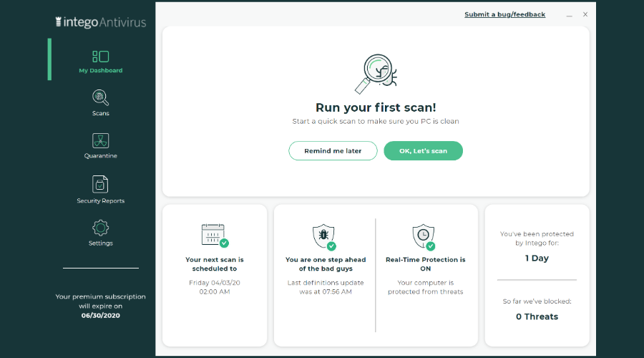Click the bug shield definitions icon
The width and height of the screenshot is (644, 358).
click(324, 237)
